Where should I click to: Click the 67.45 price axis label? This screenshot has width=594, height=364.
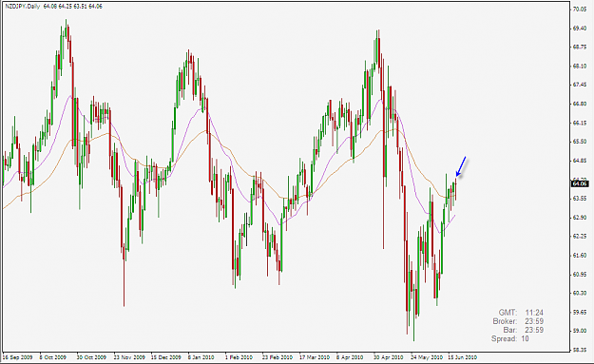pos(580,85)
